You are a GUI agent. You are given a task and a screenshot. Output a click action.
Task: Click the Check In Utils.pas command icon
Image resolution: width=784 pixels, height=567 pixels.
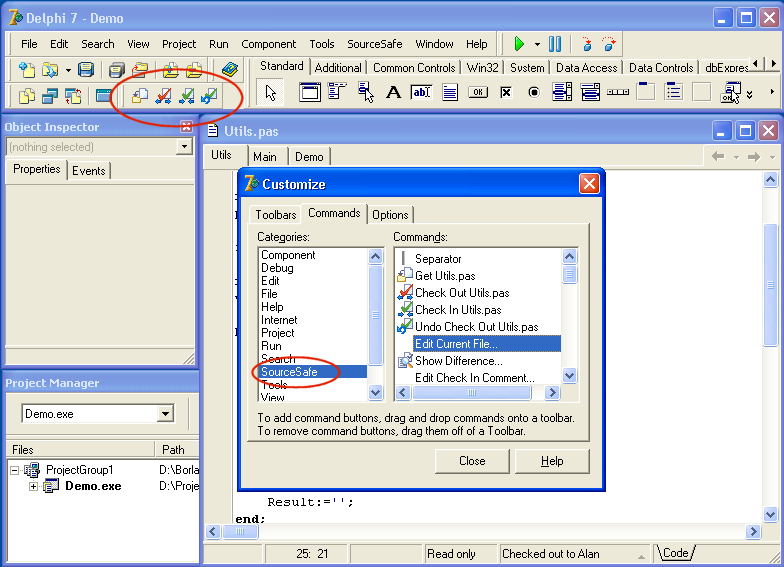405,310
